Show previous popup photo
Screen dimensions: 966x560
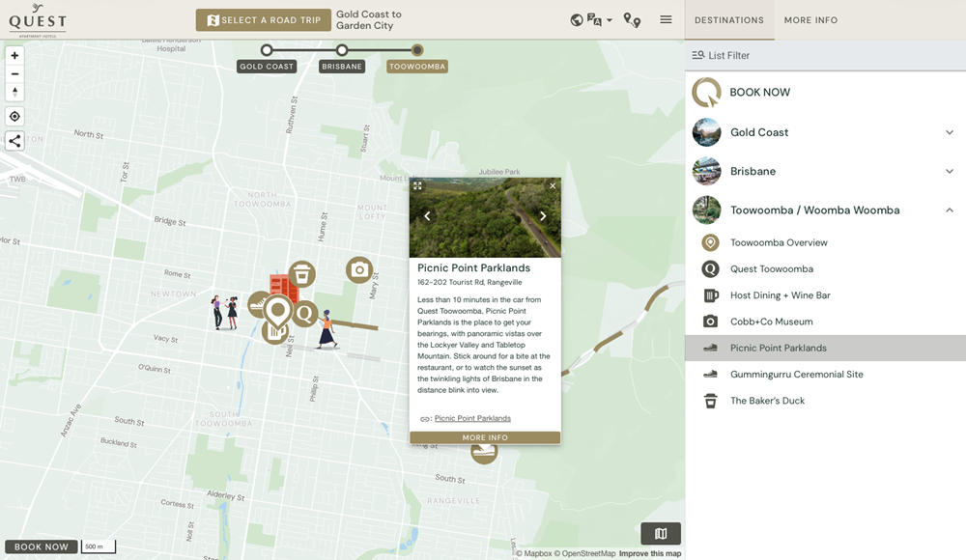pyautogui.click(x=427, y=215)
